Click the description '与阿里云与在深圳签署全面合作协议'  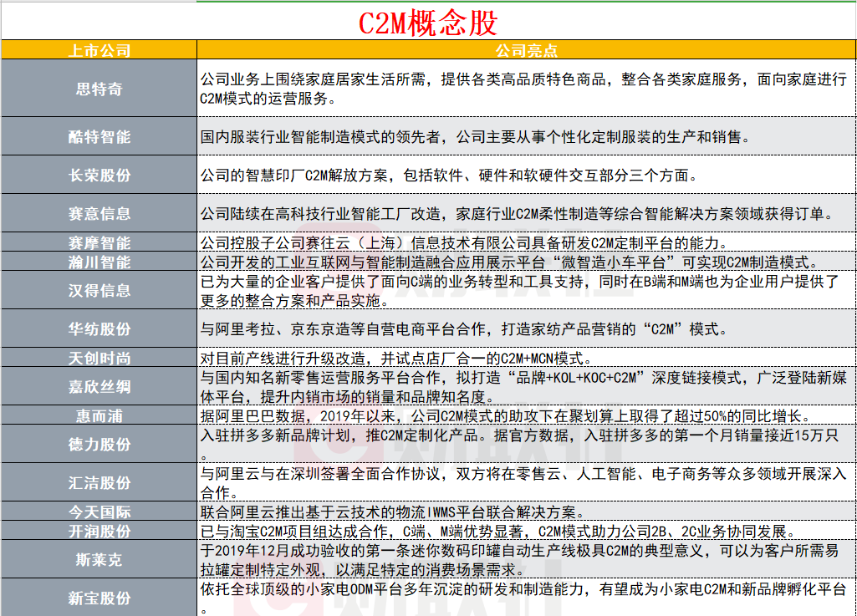click(527, 482)
